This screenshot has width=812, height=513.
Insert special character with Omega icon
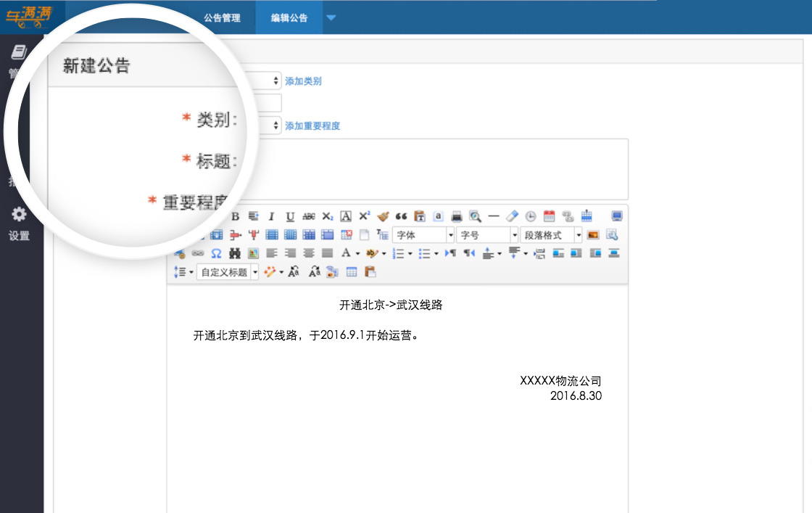(216, 253)
